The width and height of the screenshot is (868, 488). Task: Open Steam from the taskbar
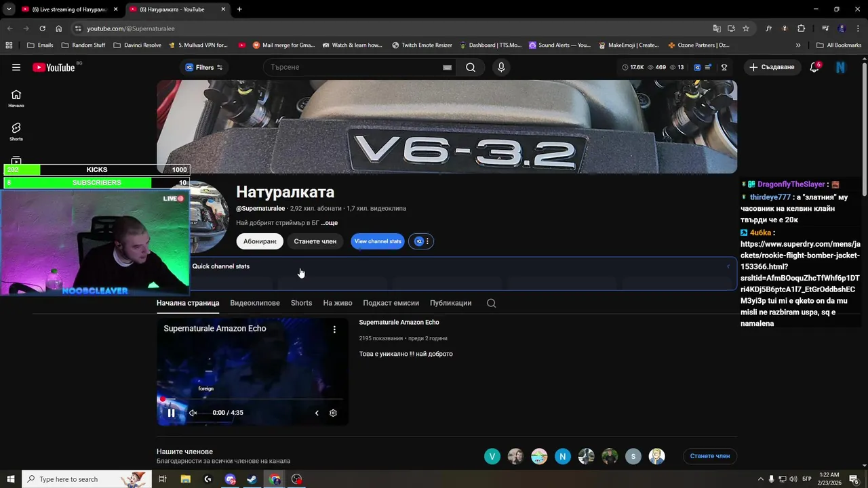[252, 479]
